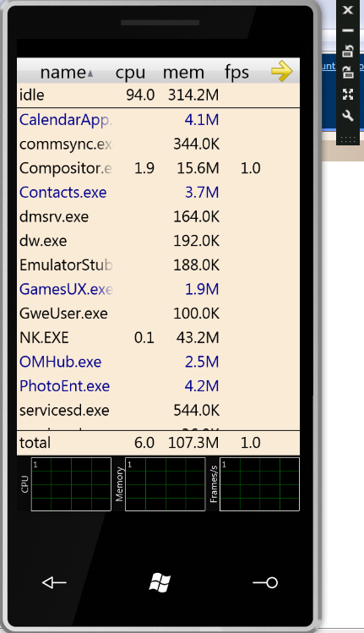Select the PhotoEnt.exe row
The width and height of the screenshot is (364, 633).
click(x=158, y=386)
